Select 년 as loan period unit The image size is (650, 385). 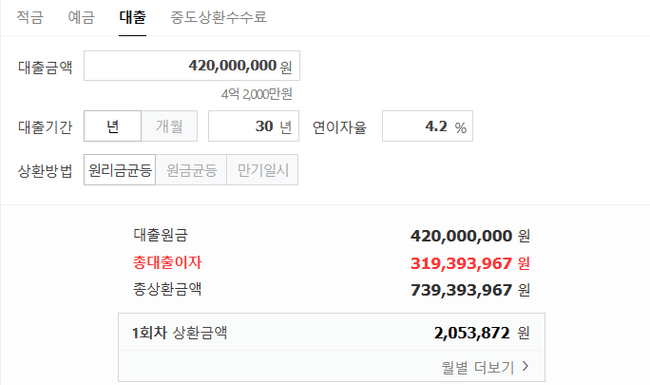113,126
